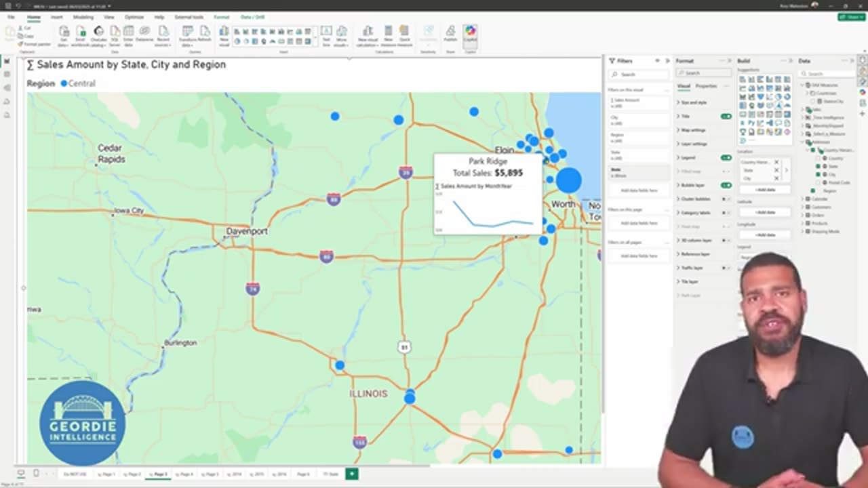Click Add data under Longitude
This screenshot has height=488, width=868.
tap(765, 235)
